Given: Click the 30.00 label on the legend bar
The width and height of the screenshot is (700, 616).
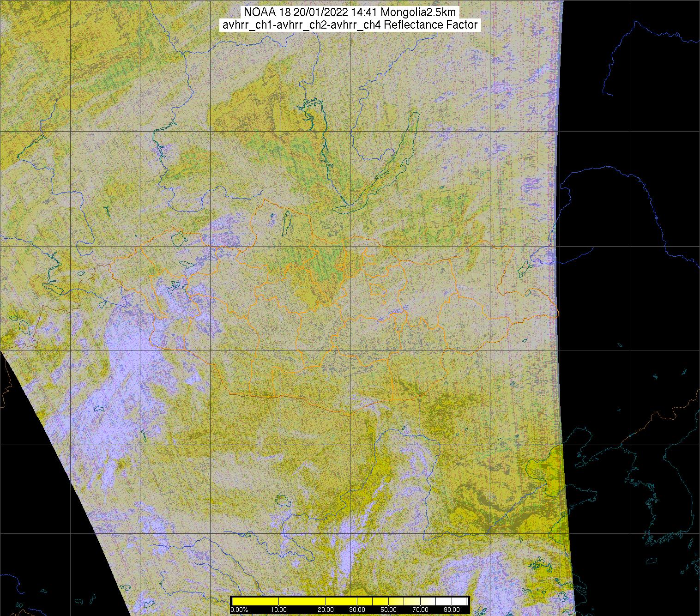Looking at the screenshot, I should tap(357, 610).
